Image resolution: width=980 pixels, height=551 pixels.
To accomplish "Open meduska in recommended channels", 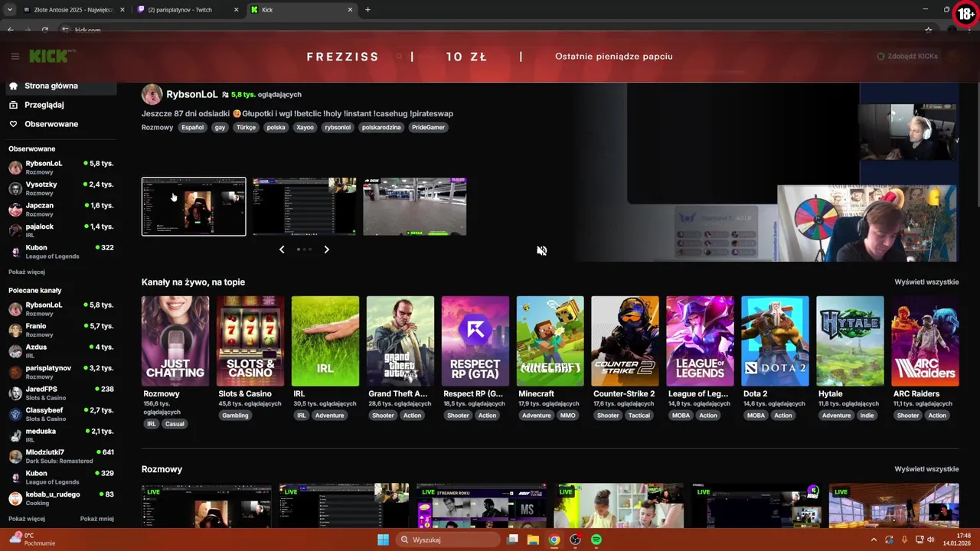I will [60, 435].
